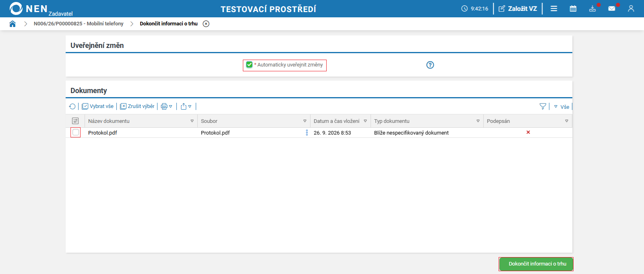Image resolution: width=644 pixels, height=274 pixels.
Task: Open Podepsán column filter arrow
Action: click(x=567, y=121)
